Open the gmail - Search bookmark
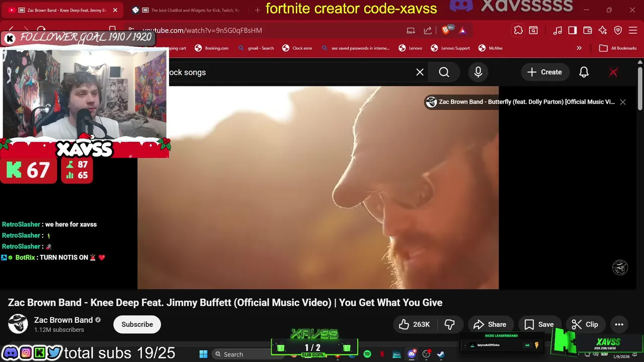 [255, 48]
